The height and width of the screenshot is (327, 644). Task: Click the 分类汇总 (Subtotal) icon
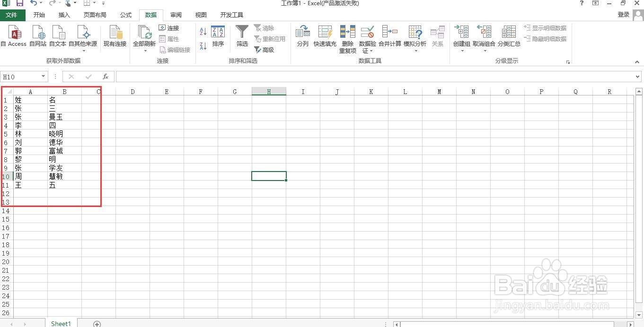(509, 37)
